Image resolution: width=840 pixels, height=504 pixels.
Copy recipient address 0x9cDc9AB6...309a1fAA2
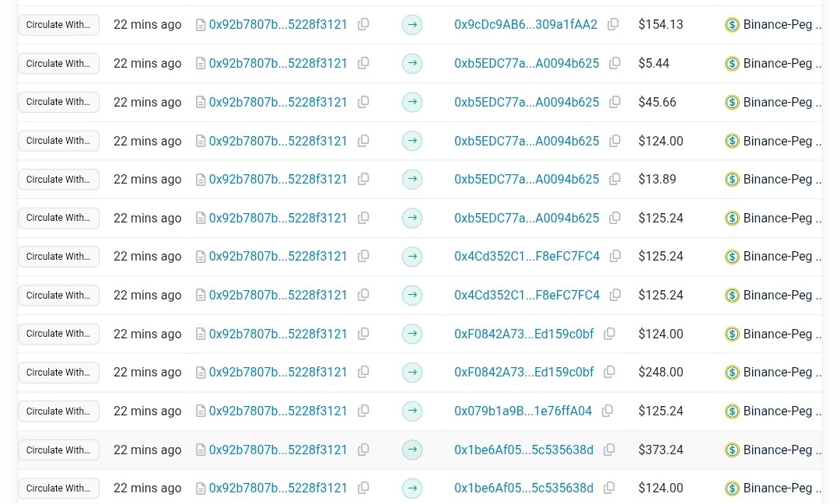point(613,24)
